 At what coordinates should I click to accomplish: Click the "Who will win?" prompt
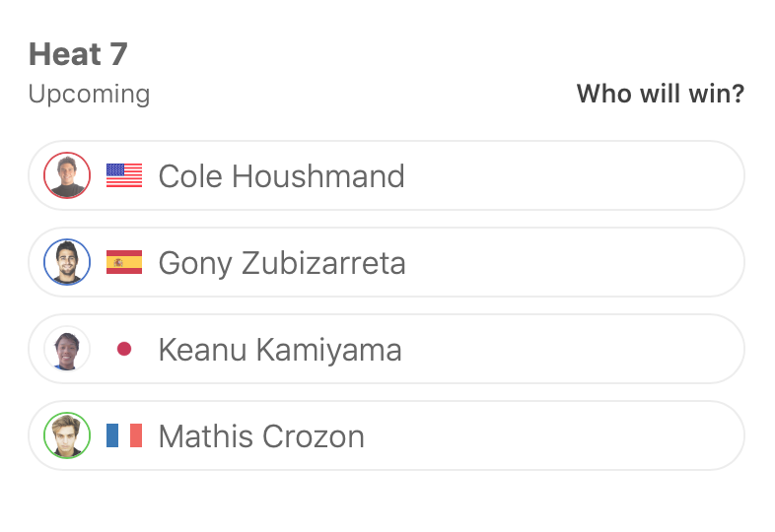tap(660, 95)
